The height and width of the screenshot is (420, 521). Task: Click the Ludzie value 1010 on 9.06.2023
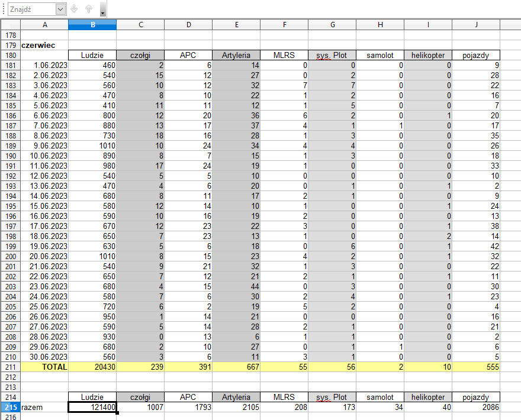pyautogui.click(x=92, y=146)
